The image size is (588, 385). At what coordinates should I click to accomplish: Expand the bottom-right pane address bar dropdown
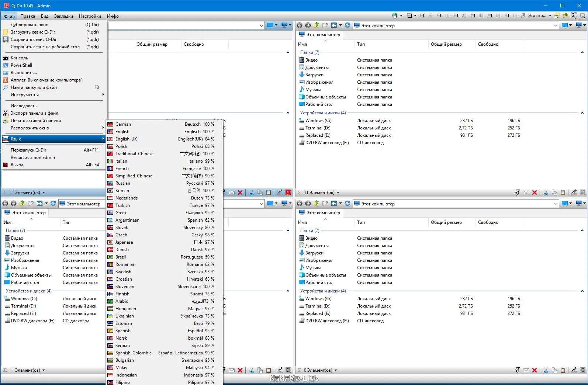tap(556, 204)
